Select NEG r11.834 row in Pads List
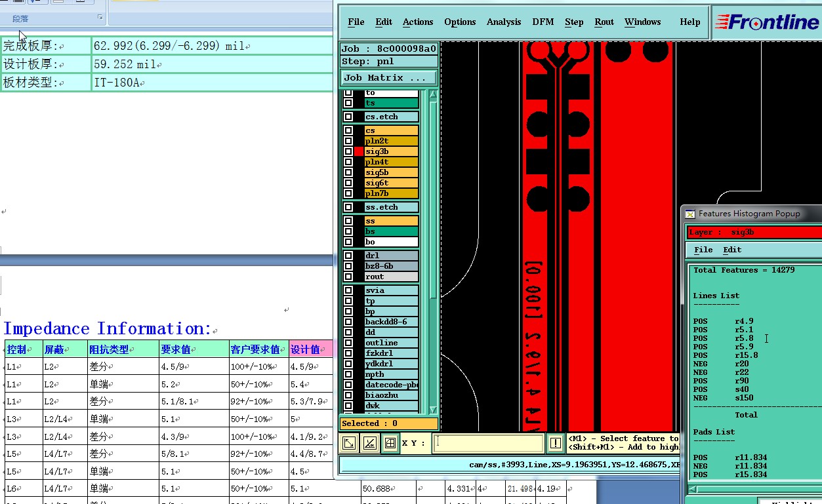 [730, 466]
